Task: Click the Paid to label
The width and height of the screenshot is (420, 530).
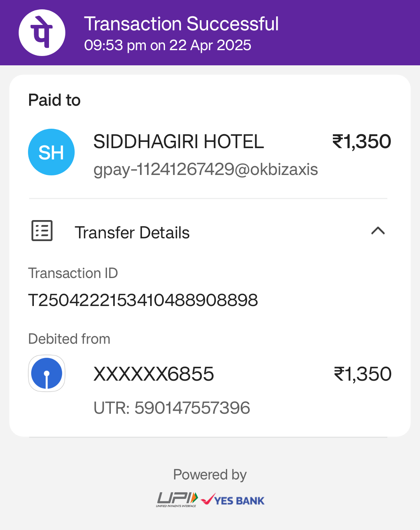Action: pos(54,100)
